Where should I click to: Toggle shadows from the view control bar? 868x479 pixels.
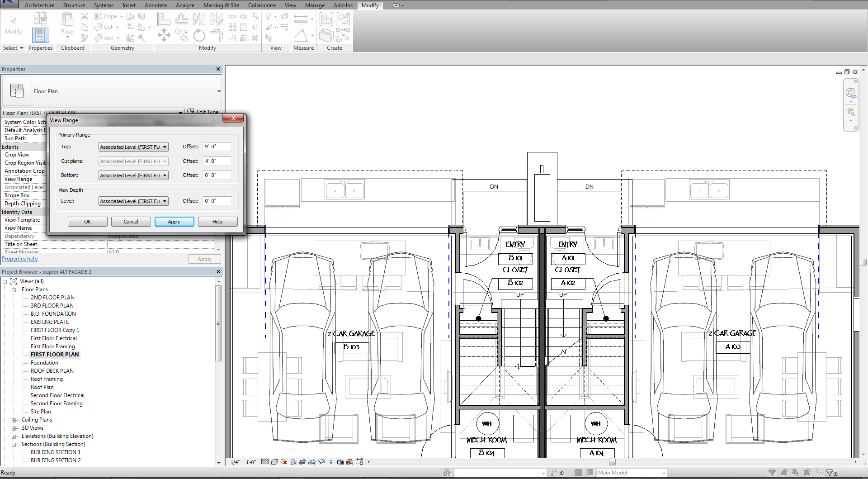click(x=293, y=462)
